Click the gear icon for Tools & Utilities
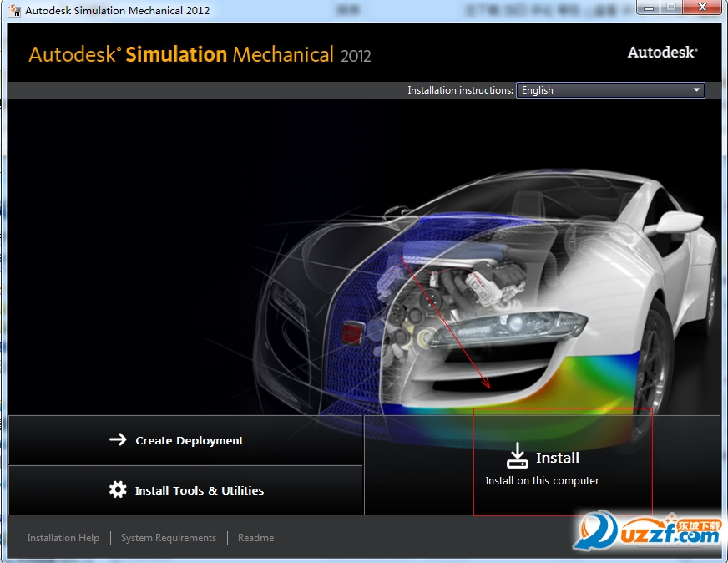This screenshot has height=563, width=728. pyautogui.click(x=118, y=489)
